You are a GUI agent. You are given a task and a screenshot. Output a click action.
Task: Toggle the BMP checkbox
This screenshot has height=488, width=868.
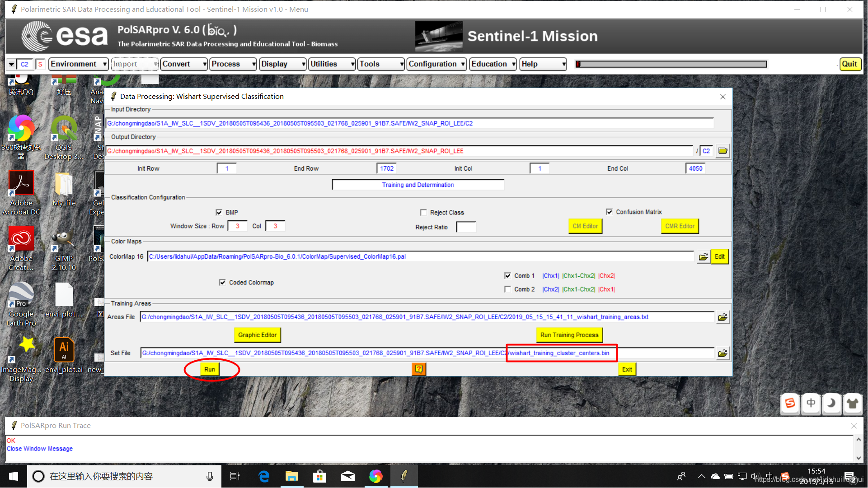click(x=219, y=213)
